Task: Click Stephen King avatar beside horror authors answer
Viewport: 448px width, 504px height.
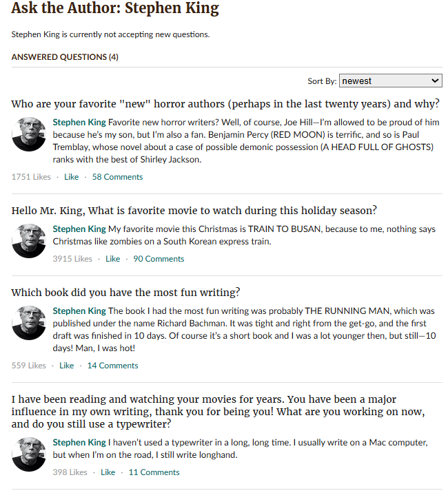Action: click(x=29, y=134)
